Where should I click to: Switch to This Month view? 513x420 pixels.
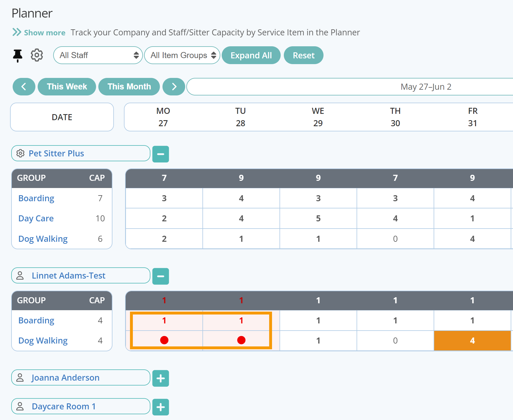click(x=129, y=87)
